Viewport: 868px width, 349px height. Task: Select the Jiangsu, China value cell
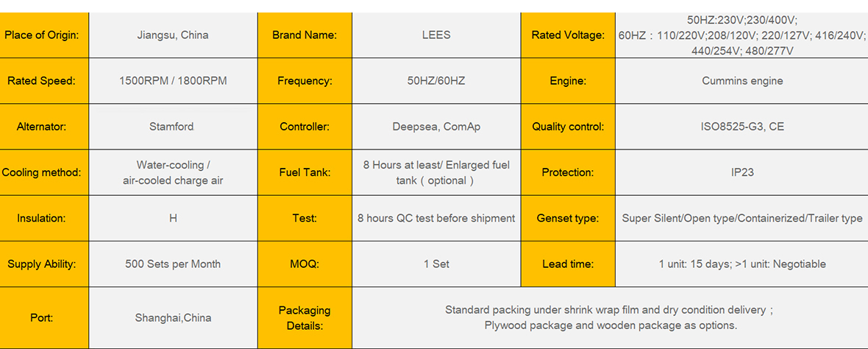173,35
